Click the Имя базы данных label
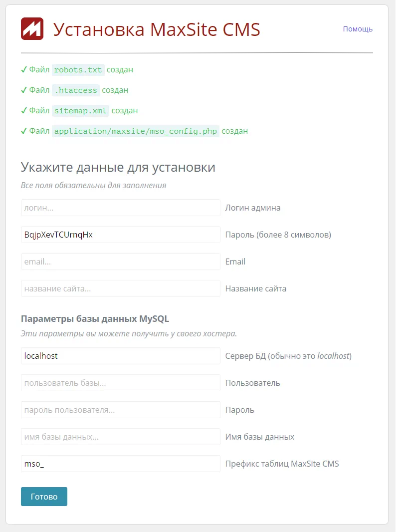Viewport: 396px width, 532px height. pos(260,437)
